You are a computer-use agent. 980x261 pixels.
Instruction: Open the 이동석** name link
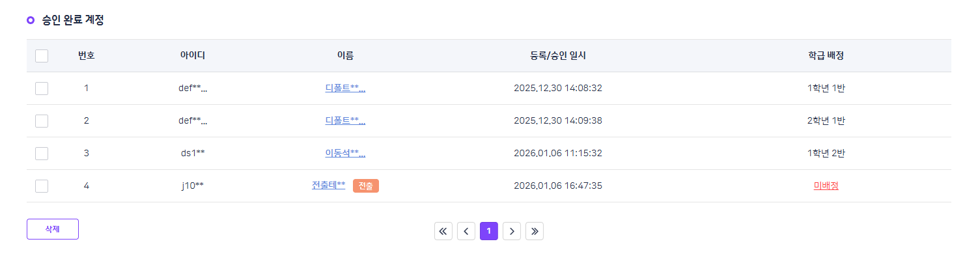[x=345, y=153]
